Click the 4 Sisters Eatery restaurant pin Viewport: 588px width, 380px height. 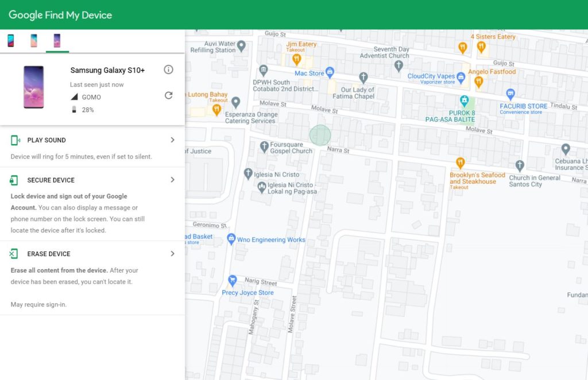pyautogui.click(x=482, y=47)
